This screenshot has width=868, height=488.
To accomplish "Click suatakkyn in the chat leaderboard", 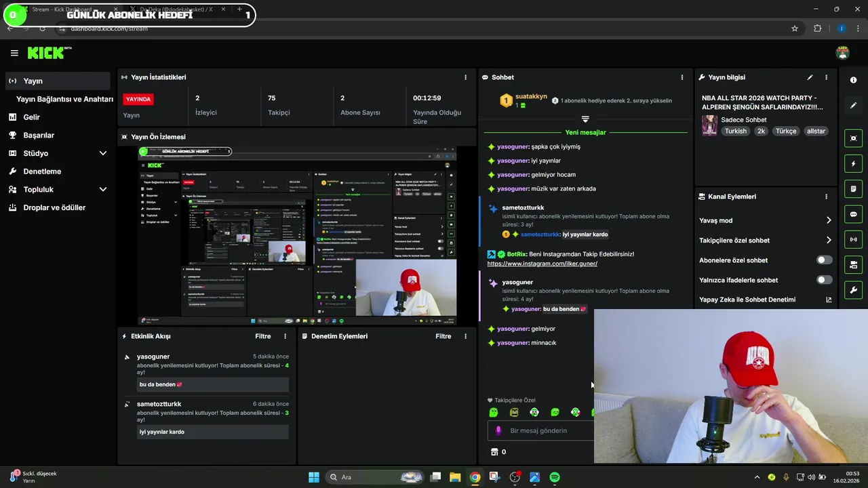I will tap(531, 96).
